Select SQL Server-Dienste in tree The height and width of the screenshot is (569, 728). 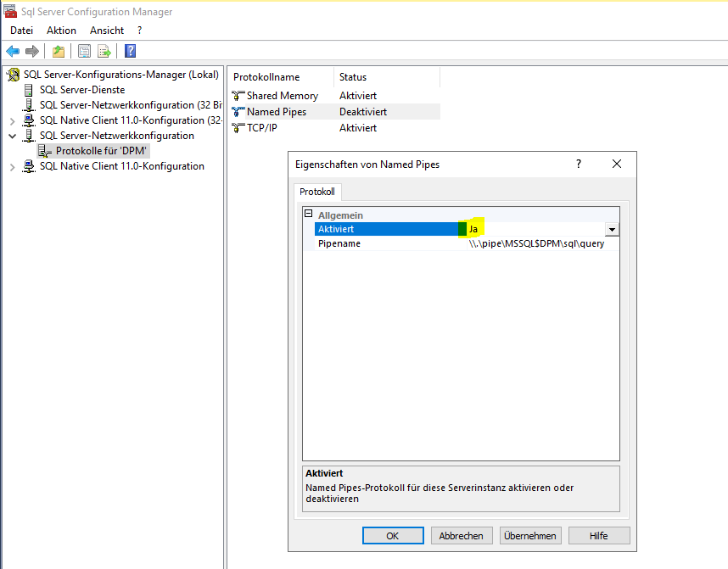tap(82, 90)
